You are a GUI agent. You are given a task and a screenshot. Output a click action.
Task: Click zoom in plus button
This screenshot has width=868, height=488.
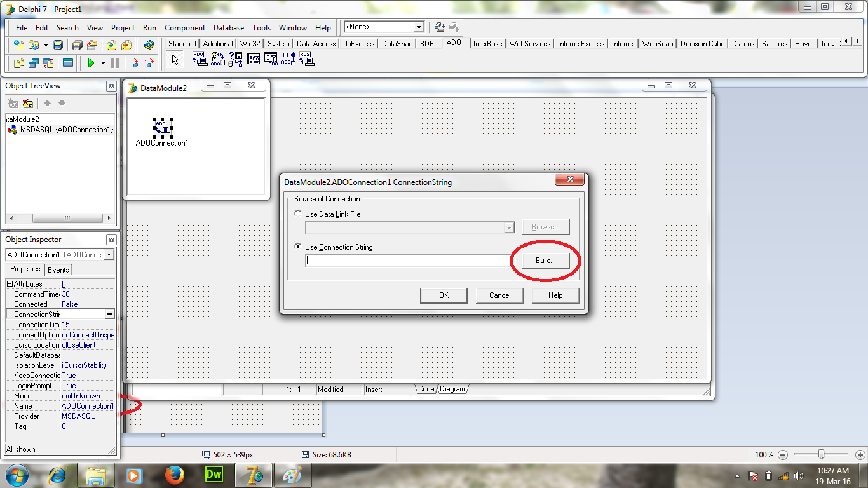(x=860, y=455)
